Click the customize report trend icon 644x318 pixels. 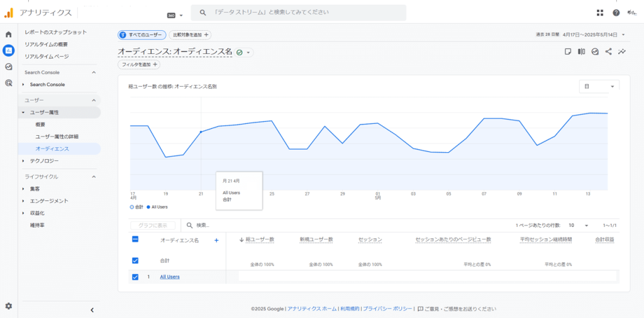point(622,52)
